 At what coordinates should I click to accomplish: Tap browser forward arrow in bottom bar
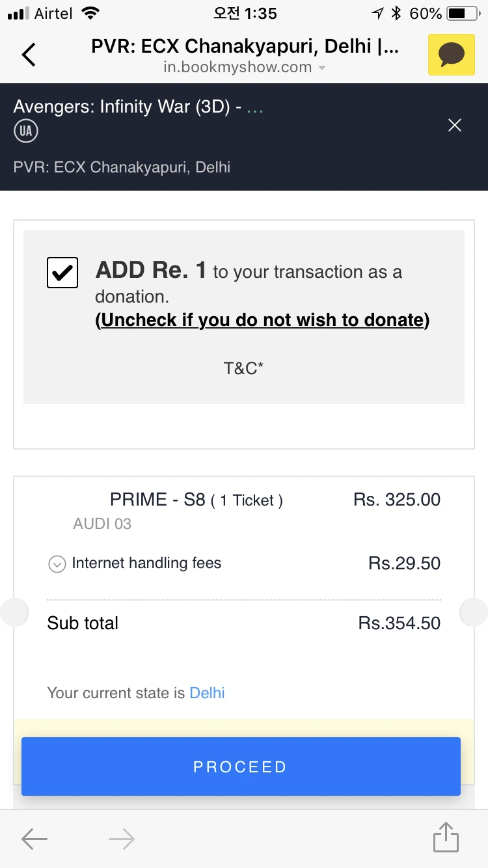pyautogui.click(x=122, y=839)
